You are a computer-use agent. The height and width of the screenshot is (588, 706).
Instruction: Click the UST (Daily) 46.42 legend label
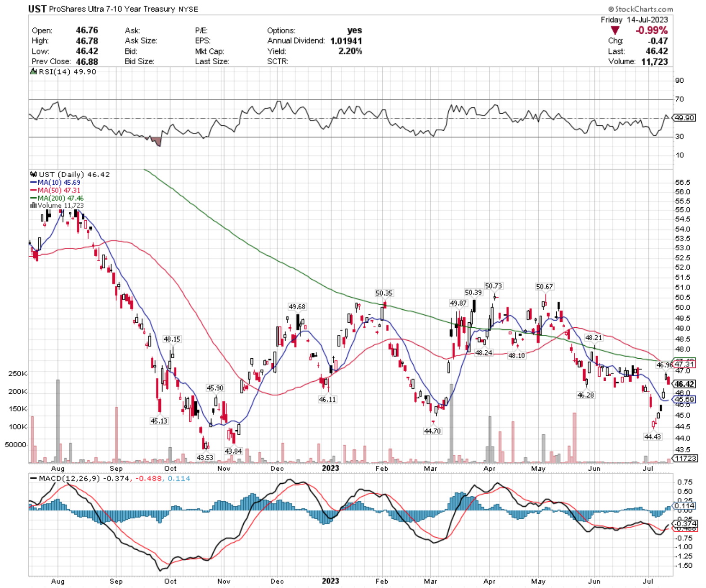point(70,174)
